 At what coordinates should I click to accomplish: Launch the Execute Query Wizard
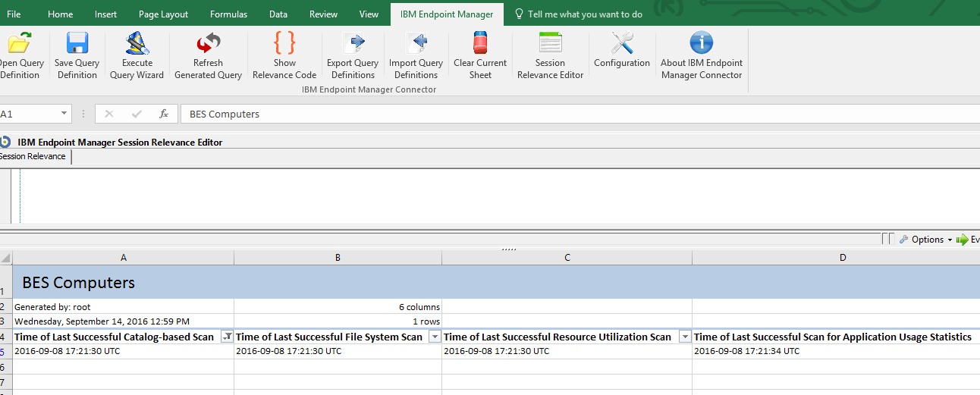tap(137, 55)
